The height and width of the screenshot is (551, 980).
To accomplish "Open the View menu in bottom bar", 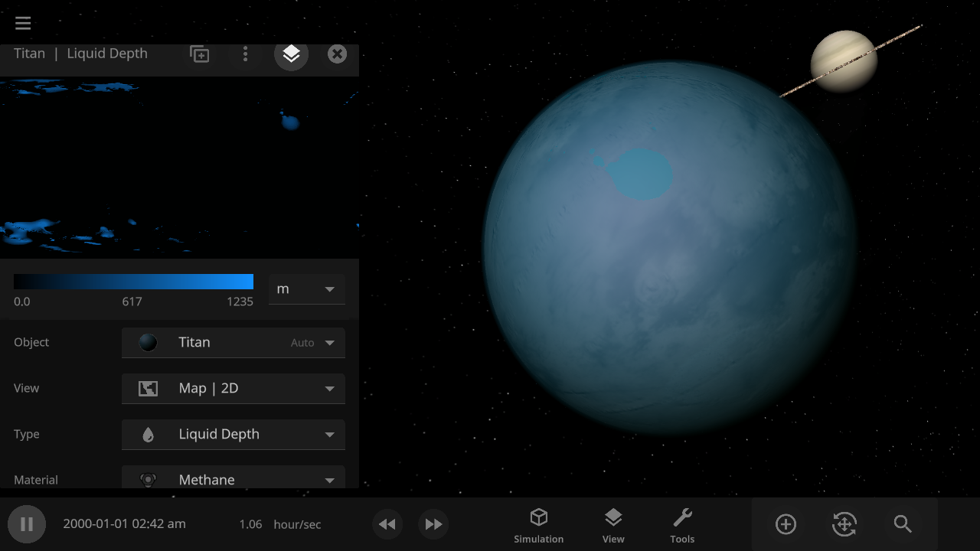I will pyautogui.click(x=613, y=526).
